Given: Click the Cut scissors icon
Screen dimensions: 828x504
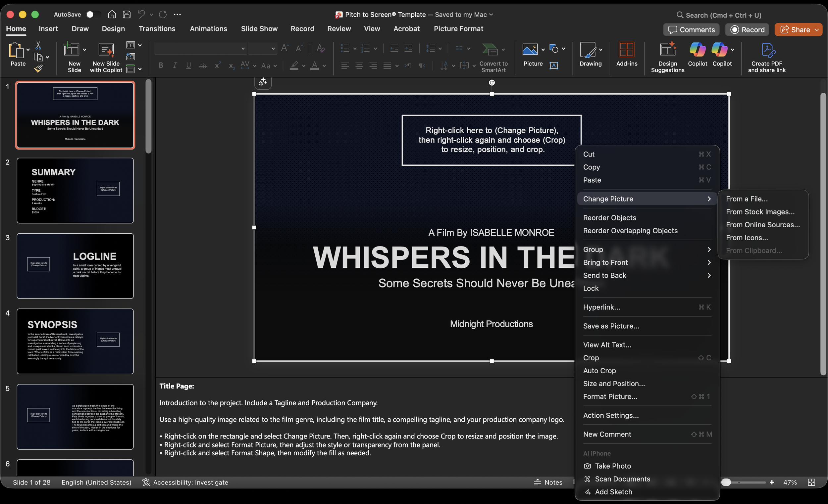Looking at the screenshot, I should 38,45.
